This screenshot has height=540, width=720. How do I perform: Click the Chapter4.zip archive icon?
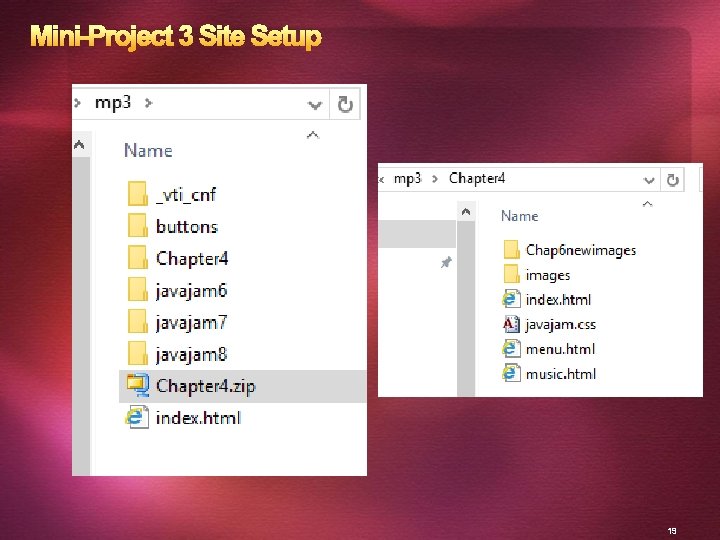tap(138, 385)
